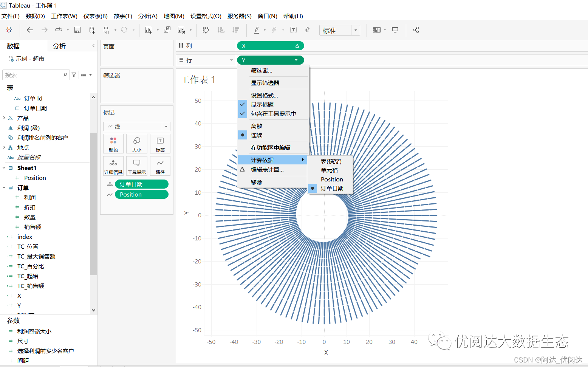The height and width of the screenshot is (367, 588).
Task: Select the 利润容器大小 parameter
Action: (34, 331)
